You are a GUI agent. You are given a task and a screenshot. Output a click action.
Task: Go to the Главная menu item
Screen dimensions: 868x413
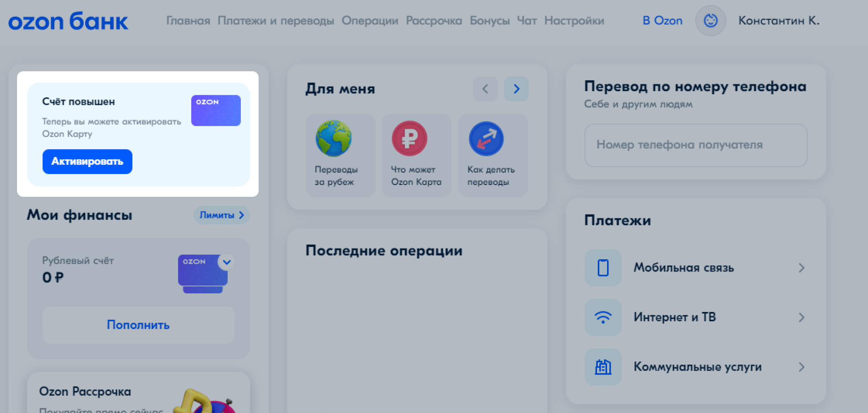[x=188, y=21]
